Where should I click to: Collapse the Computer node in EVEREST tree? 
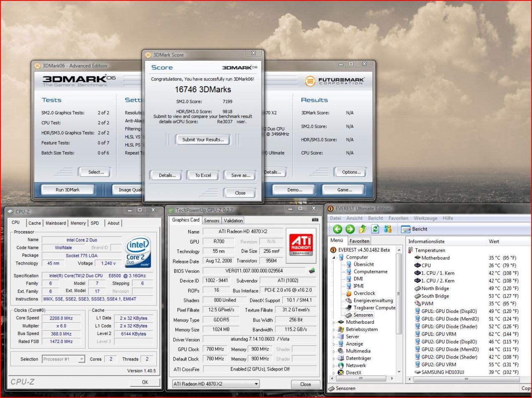pos(334,257)
